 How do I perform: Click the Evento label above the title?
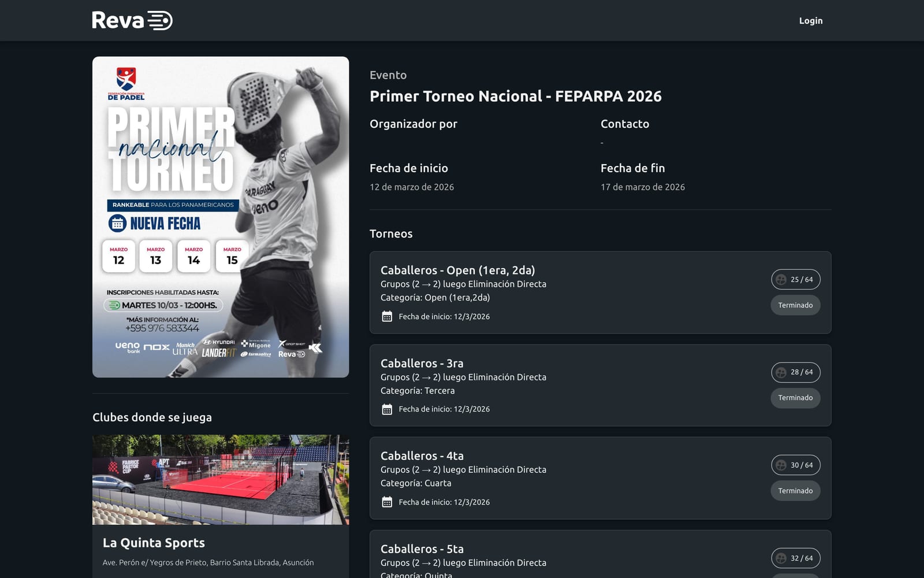click(x=388, y=75)
